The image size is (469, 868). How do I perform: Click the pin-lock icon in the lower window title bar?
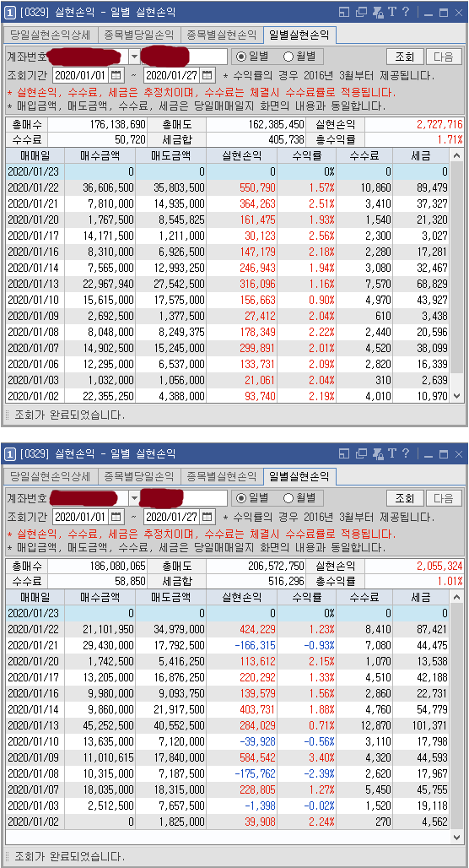[x=379, y=454]
